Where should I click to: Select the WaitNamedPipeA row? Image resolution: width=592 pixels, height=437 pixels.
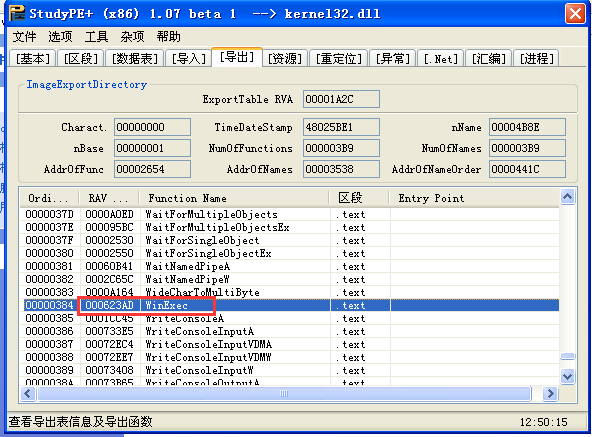click(290, 266)
